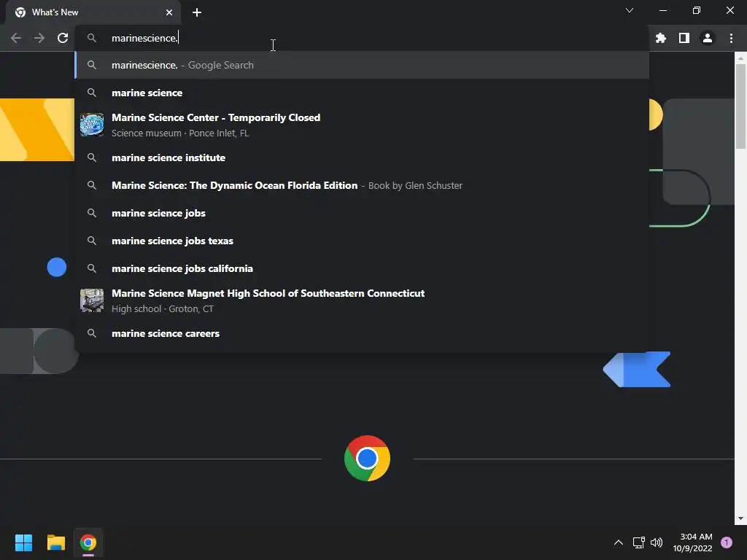Image resolution: width=747 pixels, height=560 pixels.
Task: Click the page vertical scrollbar thumb
Action: point(740,106)
